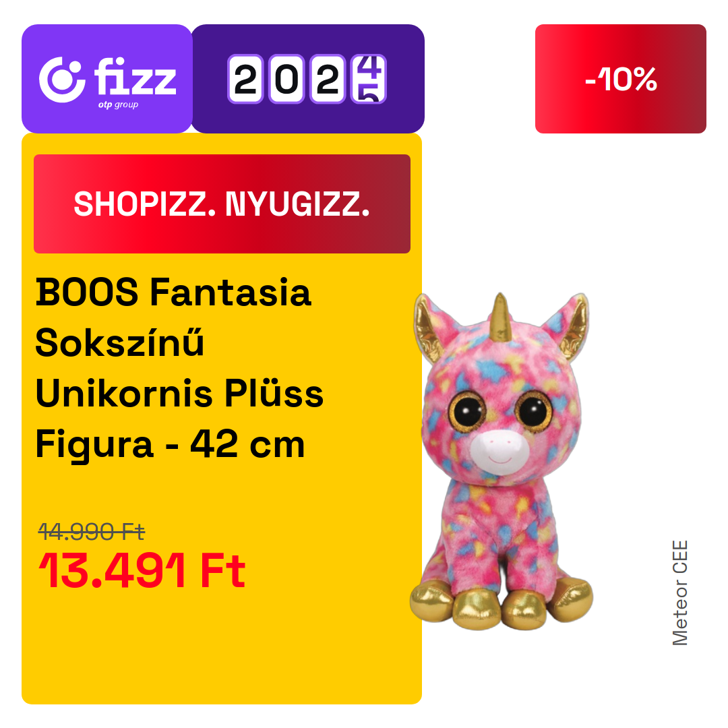728x728 pixels.
Task: Click the flipping last digit card
Action: pyautogui.click(x=369, y=79)
